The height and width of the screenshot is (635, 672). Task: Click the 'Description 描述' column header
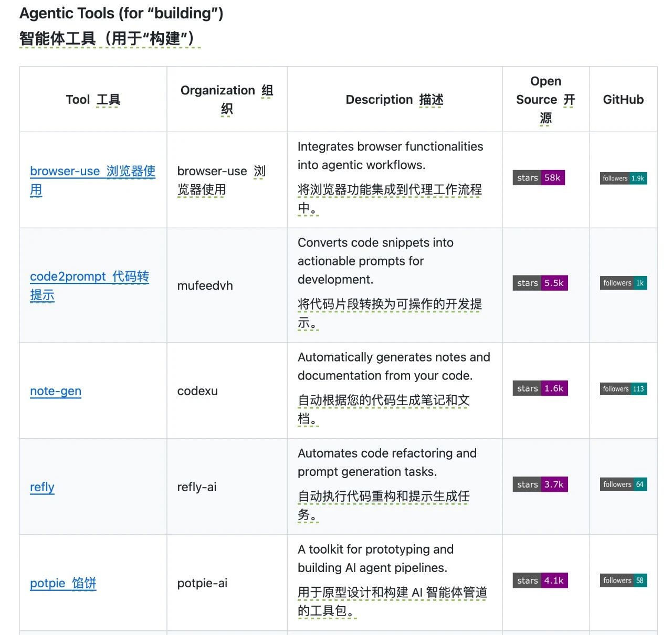point(394,99)
